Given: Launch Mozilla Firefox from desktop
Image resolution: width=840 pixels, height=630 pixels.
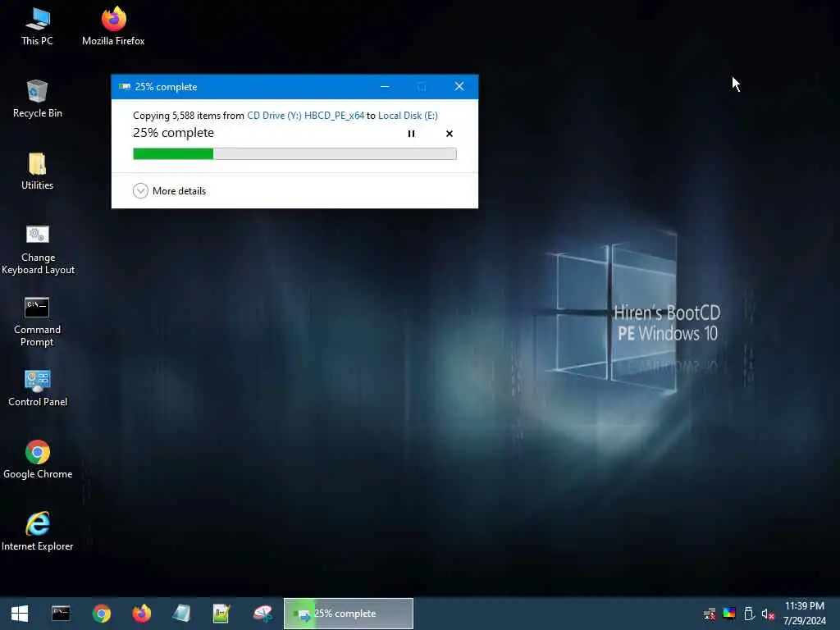Looking at the screenshot, I should (113, 27).
